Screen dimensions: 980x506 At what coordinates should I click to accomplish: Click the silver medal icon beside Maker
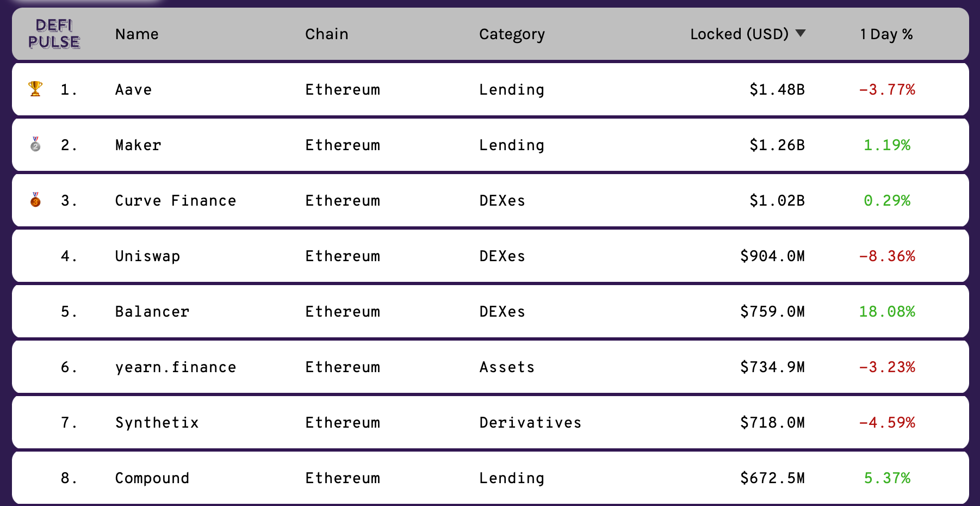[35, 144]
